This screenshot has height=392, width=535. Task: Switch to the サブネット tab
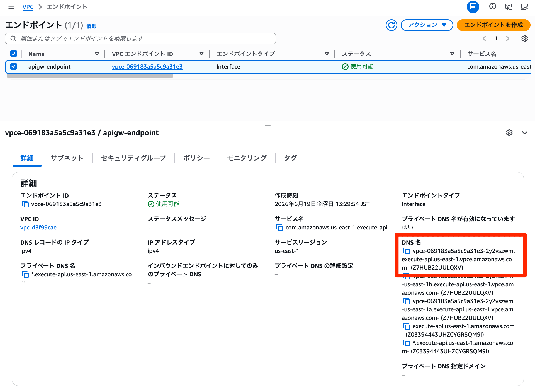coord(67,158)
